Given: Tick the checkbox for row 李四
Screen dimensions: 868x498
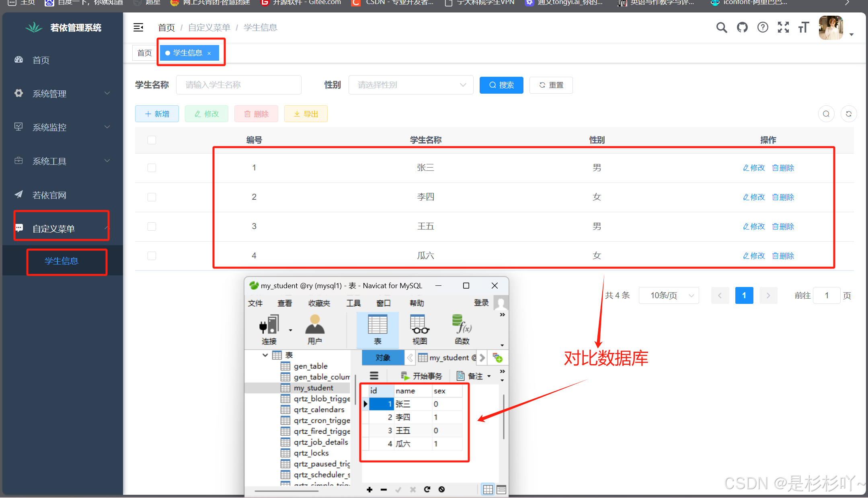Looking at the screenshot, I should point(152,197).
